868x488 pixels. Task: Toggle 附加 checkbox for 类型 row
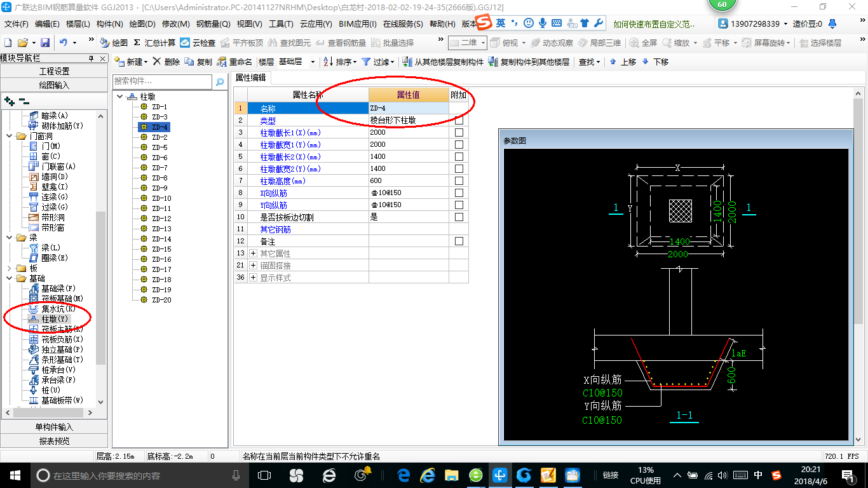pyautogui.click(x=459, y=120)
